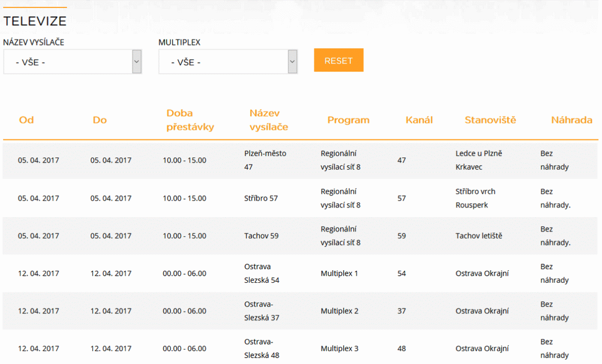The image size is (602, 364).
Task: Select the Ostrava-Slezská 37 cell
Action: tap(262, 311)
